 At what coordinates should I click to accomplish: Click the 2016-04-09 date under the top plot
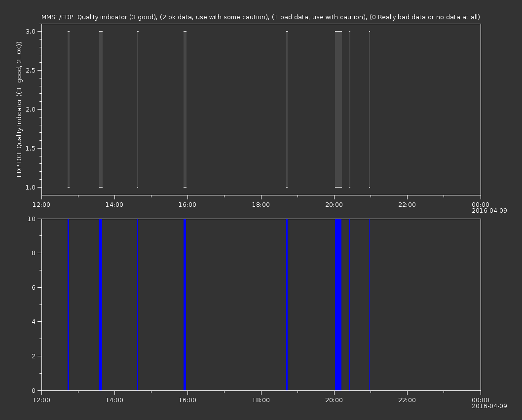[489, 211]
